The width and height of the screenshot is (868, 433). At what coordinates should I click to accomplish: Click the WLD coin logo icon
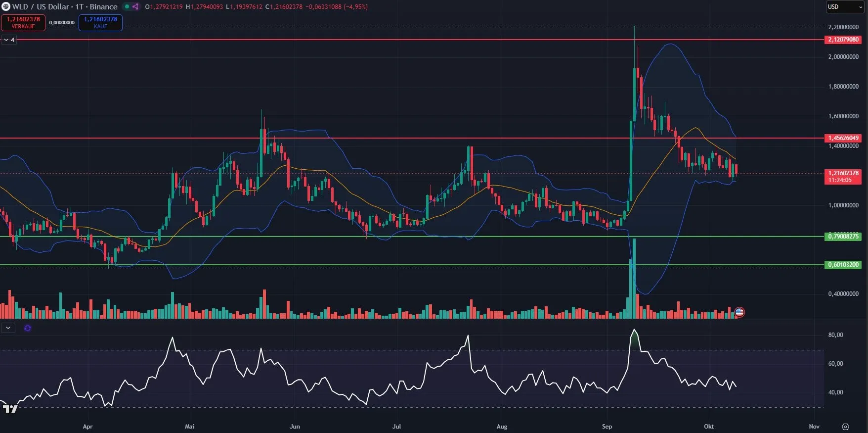click(6, 6)
